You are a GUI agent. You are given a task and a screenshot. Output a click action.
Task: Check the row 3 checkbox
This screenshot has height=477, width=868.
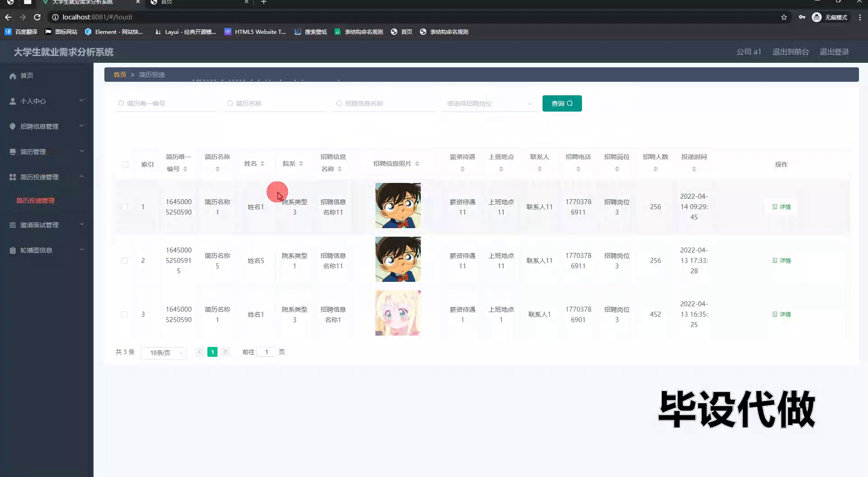[x=124, y=314]
